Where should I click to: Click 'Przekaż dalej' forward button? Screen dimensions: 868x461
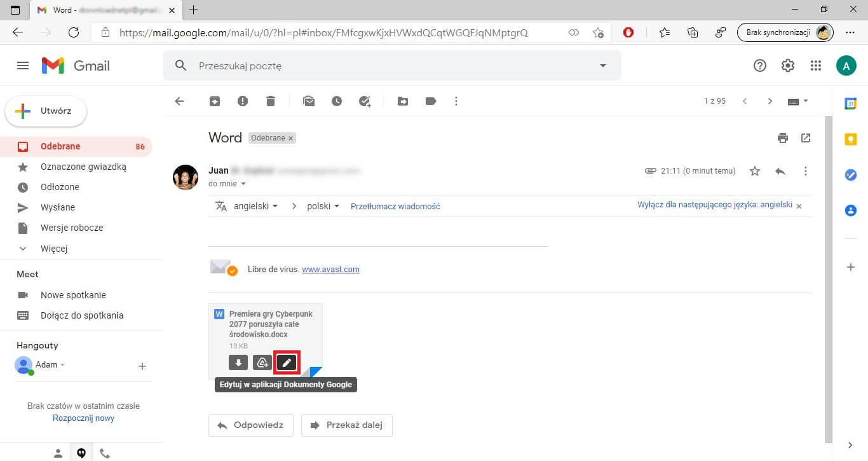(346, 425)
